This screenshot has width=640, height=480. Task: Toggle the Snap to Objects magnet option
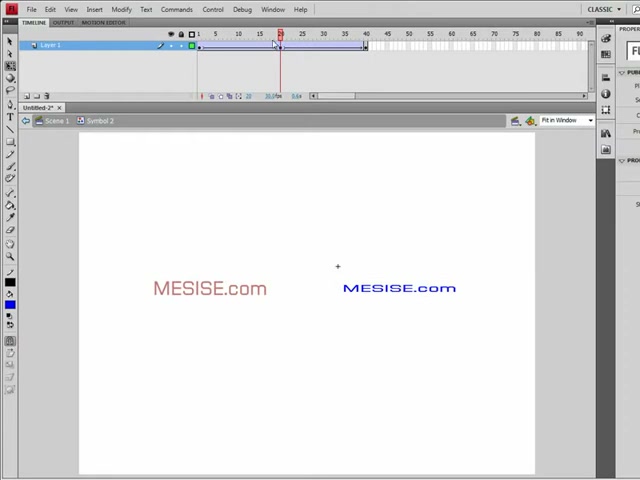click(x=10, y=341)
